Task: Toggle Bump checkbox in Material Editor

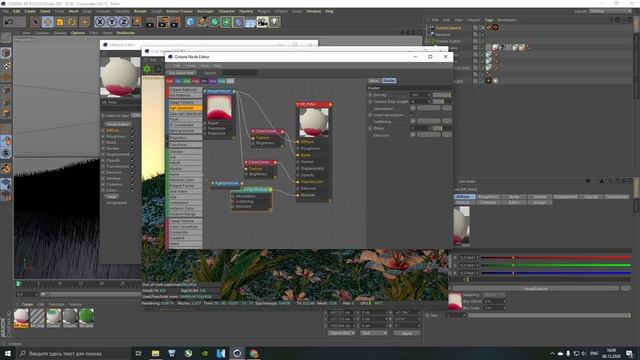Action: (133, 142)
